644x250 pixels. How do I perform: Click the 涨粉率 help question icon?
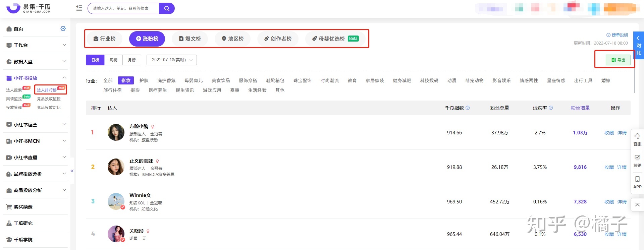[551, 108]
